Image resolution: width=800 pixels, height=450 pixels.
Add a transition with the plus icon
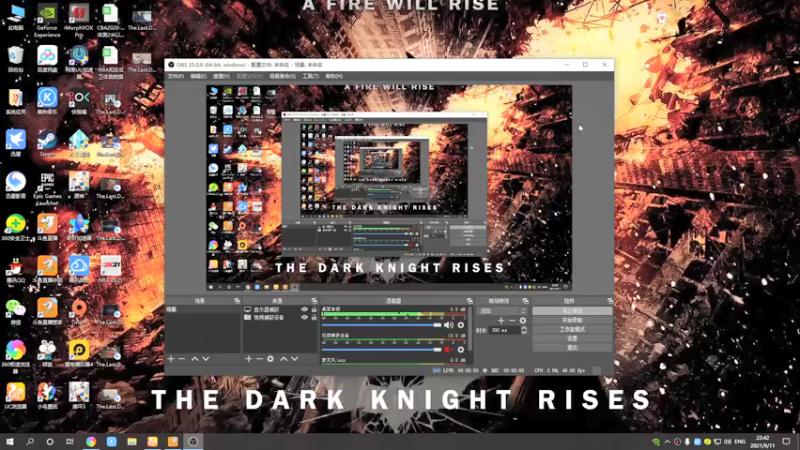501,320
